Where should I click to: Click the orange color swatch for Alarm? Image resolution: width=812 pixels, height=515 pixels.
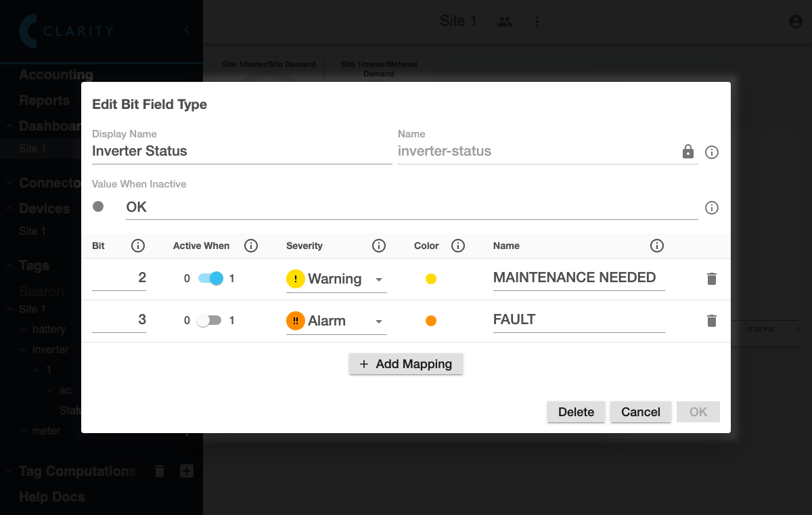point(431,321)
